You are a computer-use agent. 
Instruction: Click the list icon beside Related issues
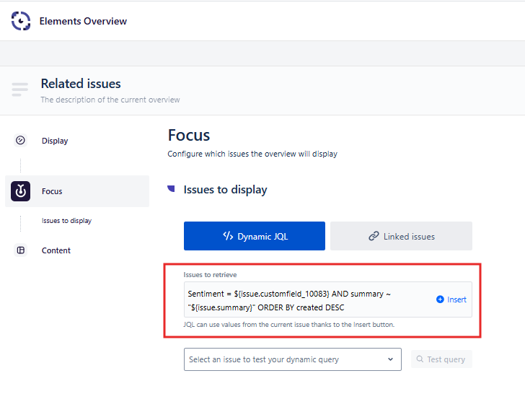[x=20, y=89]
